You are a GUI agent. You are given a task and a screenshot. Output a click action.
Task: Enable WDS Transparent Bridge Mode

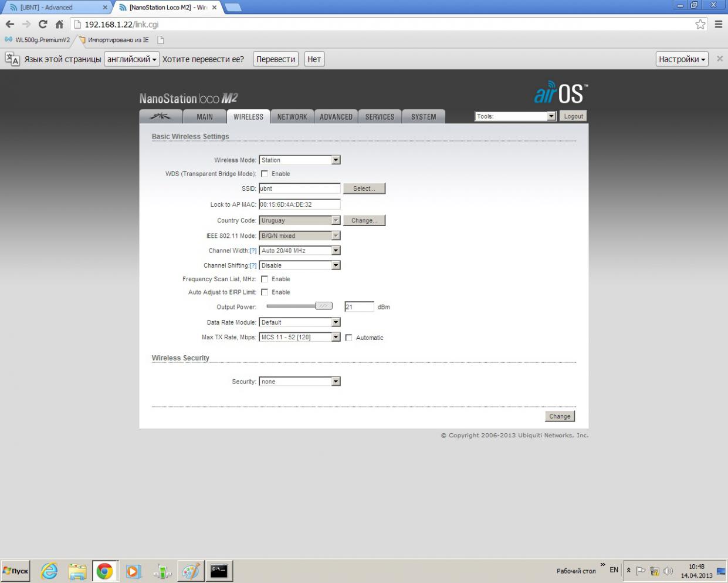point(265,174)
